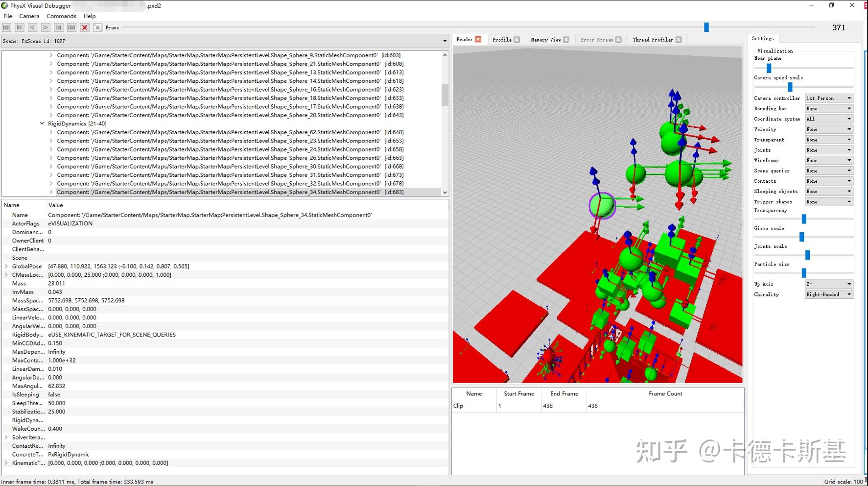Jump to first frame button
The width and height of the screenshot is (868, 486).
click(6, 27)
